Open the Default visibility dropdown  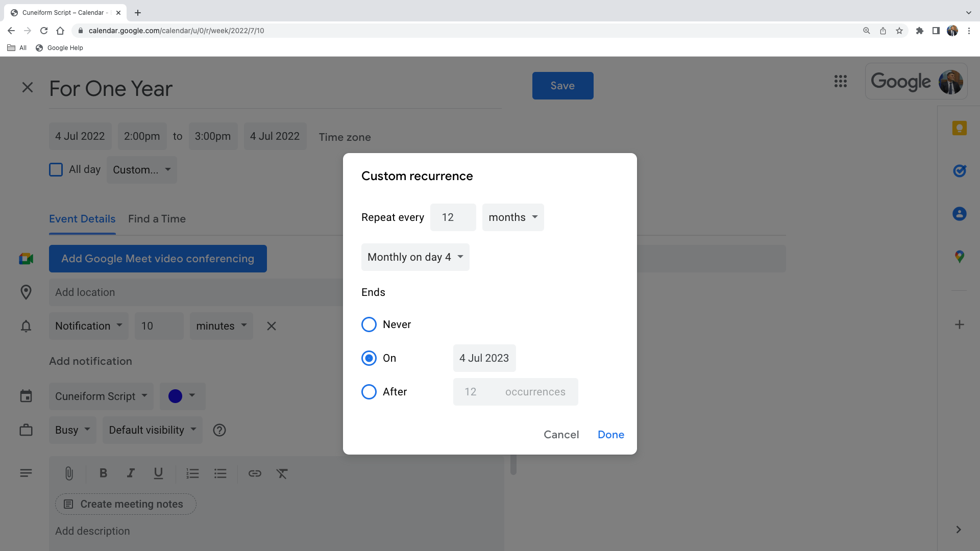point(152,430)
